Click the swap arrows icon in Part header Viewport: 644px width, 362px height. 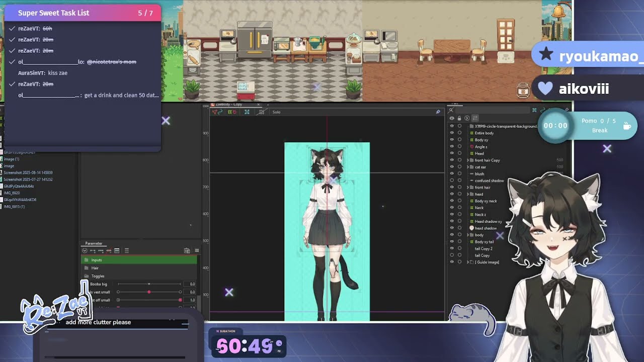475,118
